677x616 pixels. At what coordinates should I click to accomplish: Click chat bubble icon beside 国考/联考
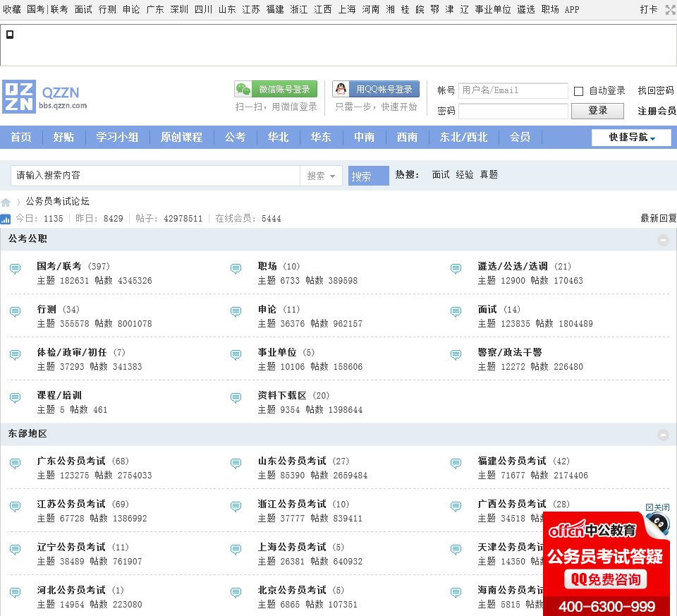[x=15, y=269]
